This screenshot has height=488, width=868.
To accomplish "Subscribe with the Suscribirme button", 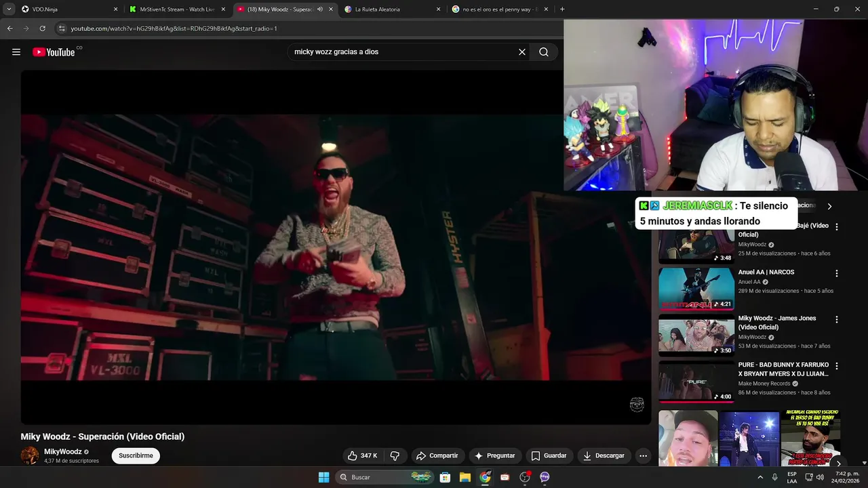I will 136,455.
